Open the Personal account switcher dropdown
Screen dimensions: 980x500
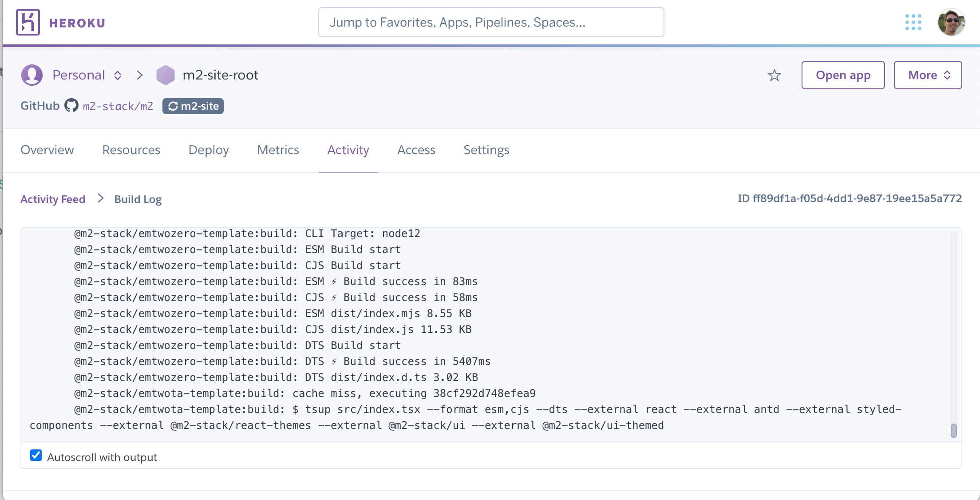tap(117, 75)
